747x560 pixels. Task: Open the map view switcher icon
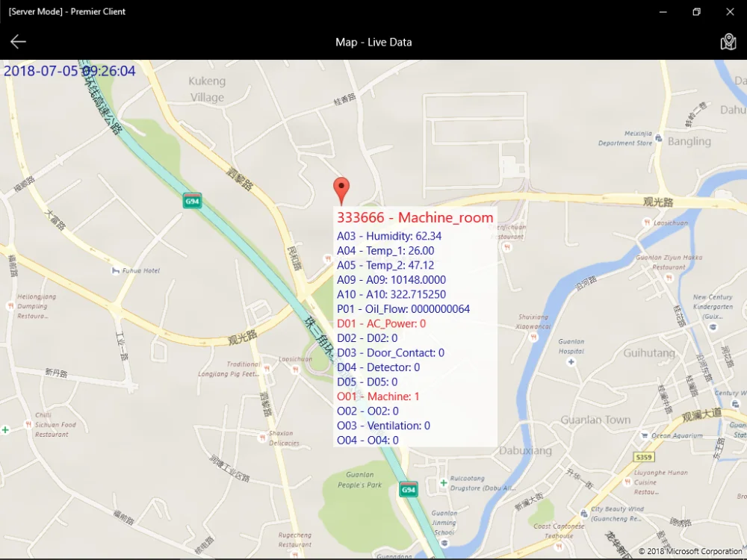(x=730, y=42)
